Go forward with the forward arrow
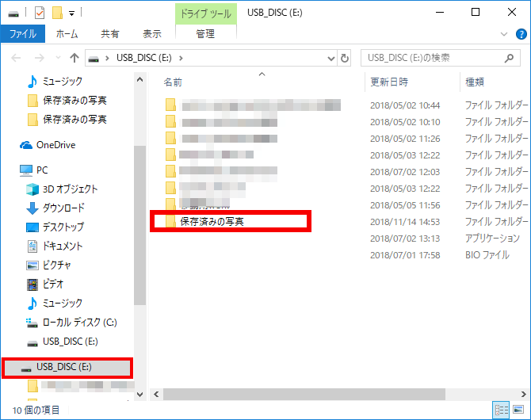The height and width of the screenshot is (420, 531). [x=40, y=59]
